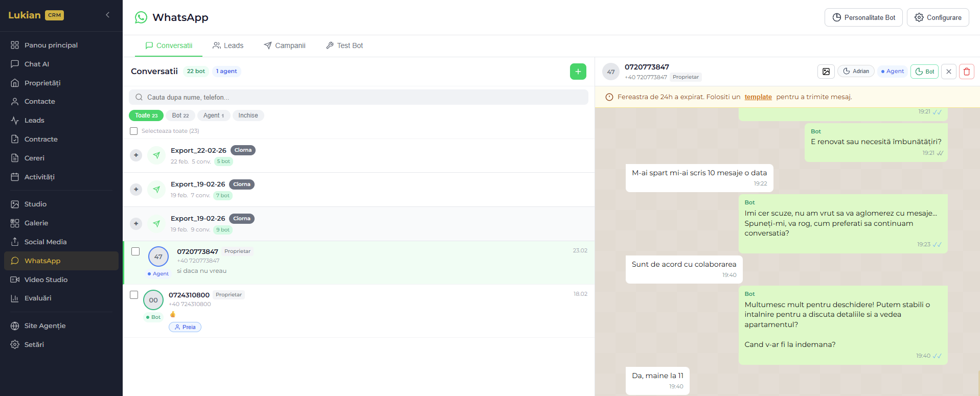Screen dimensions: 980x396
Task: Switch to Conversatii tab
Action: [169, 45]
